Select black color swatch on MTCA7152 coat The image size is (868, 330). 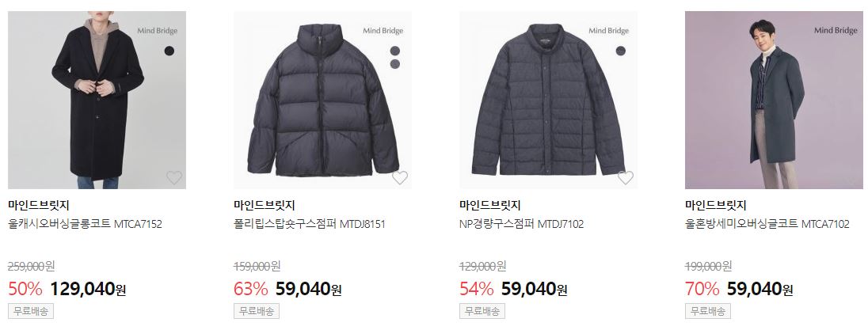[x=169, y=51]
